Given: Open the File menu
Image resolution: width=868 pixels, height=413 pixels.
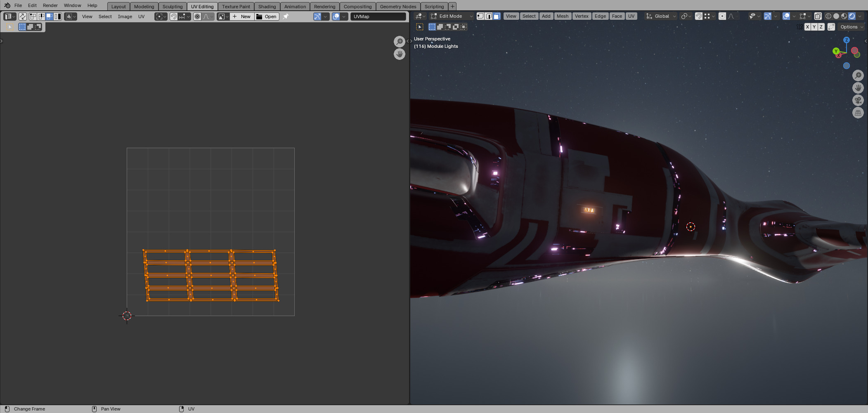Looking at the screenshot, I should tap(18, 5).
